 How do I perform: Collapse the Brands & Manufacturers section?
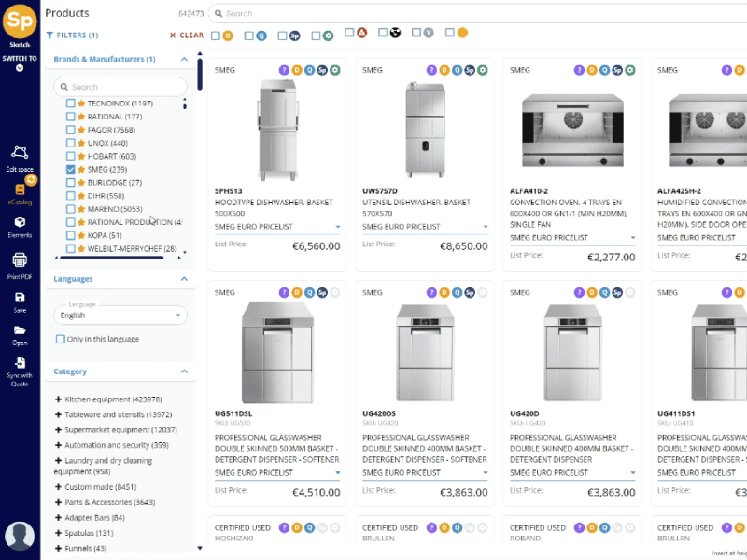(x=185, y=59)
